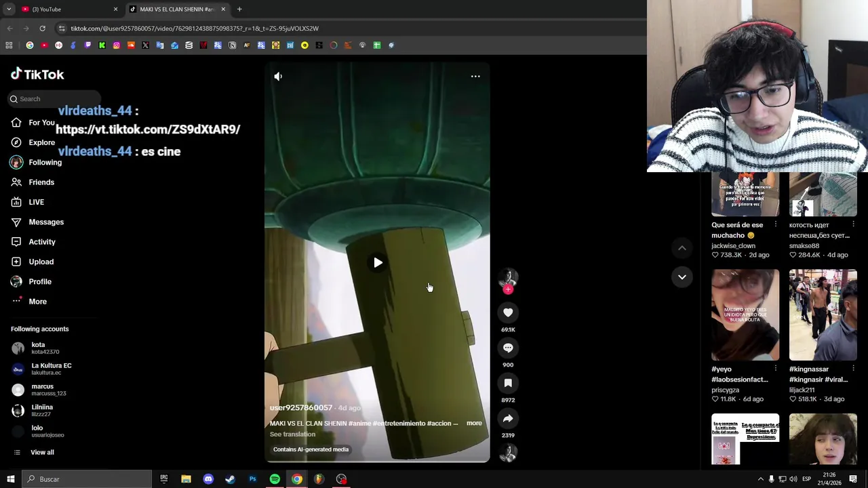The height and width of the screenshot is (488, 868).
Task: Open the LIVE section
Action: click(27, 202)
